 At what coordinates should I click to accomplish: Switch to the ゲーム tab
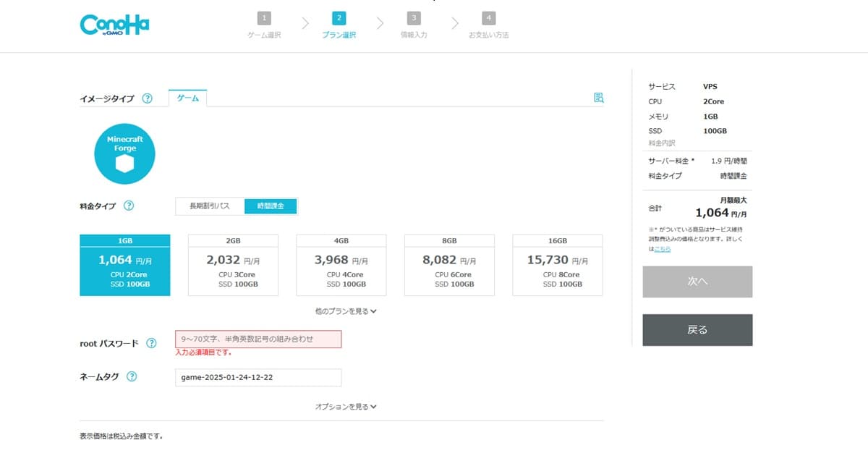point(188,98)
